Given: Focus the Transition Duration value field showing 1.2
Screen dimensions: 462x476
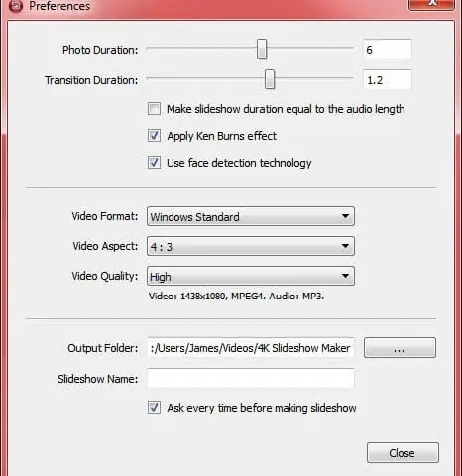Looking at the screenshot, I should coord(388,79).
